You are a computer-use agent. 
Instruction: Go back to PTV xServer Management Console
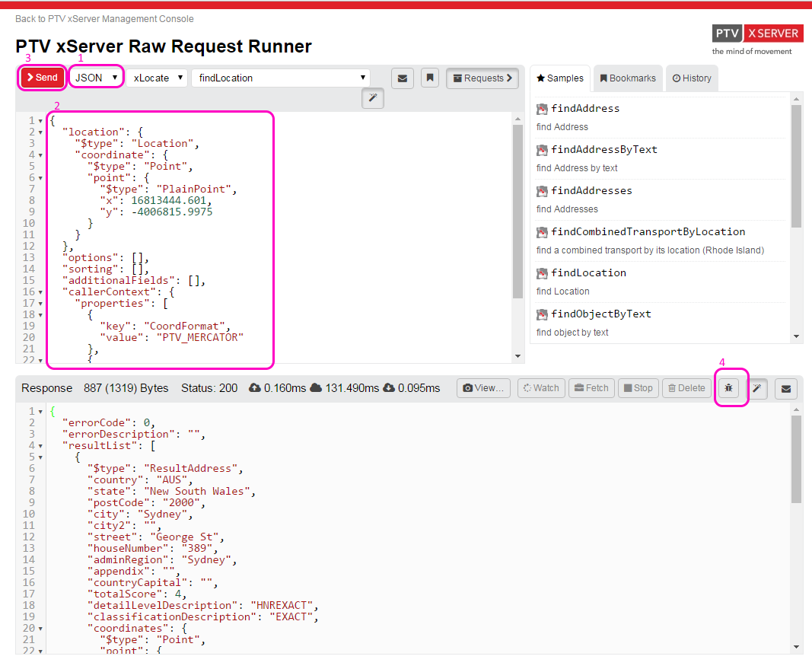104,19
